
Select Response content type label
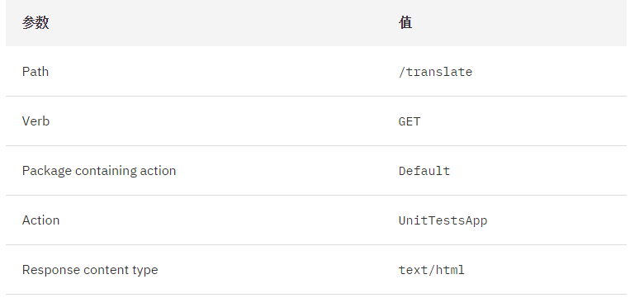coord(90,270)
